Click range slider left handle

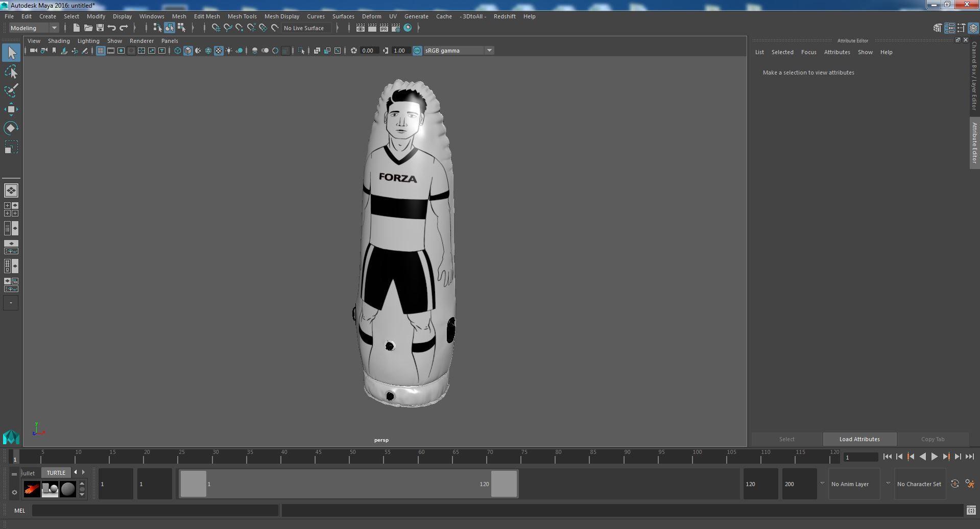pos(194,484)
